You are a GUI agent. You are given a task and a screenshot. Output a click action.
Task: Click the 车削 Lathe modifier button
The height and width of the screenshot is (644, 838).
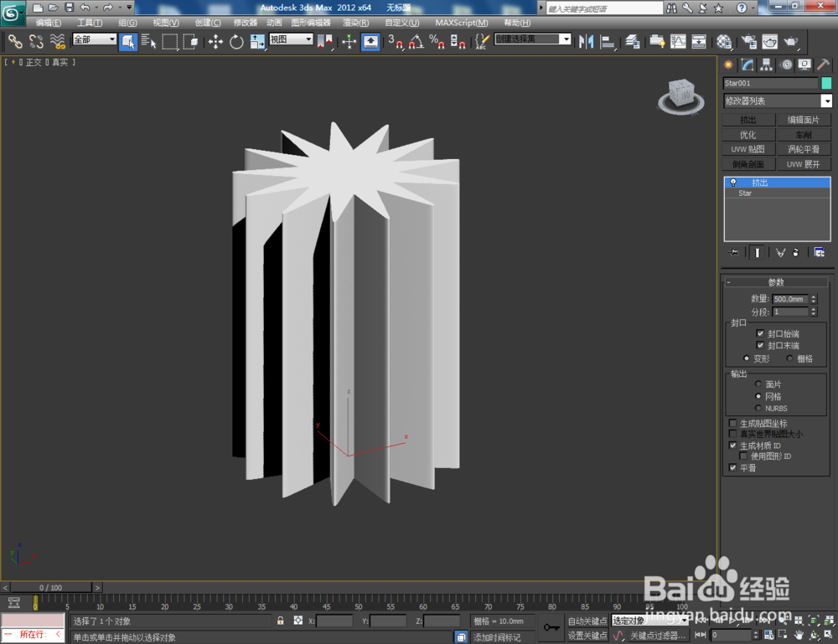point(804,135)
